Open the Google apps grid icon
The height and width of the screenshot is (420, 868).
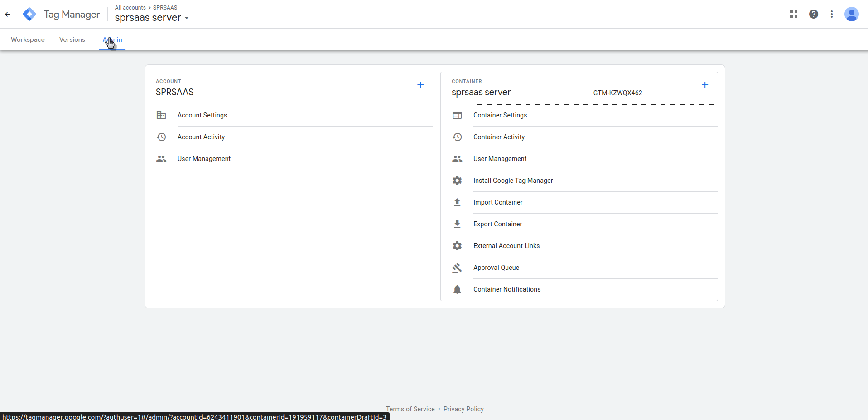click(794, 14)
